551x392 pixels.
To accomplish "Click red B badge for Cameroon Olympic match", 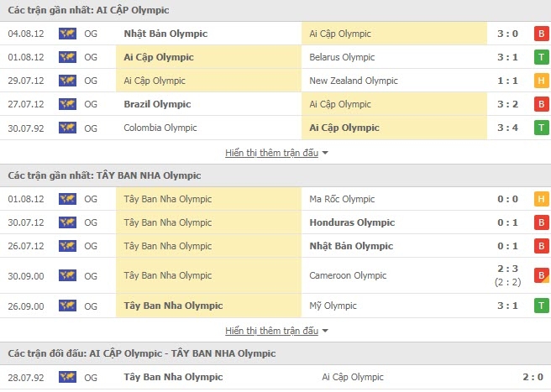I will pyautogui.click(x=541, y=275).
